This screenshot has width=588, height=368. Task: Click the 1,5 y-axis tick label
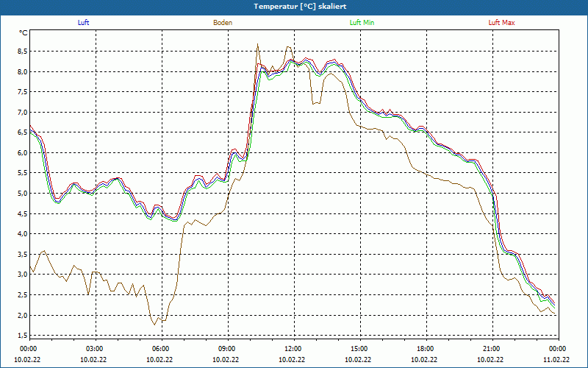(22, 336)
